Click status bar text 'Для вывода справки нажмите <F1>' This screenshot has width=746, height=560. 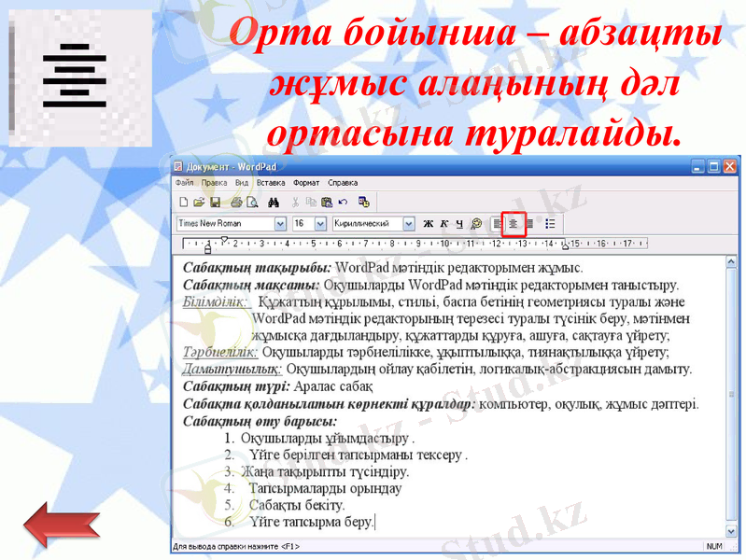point(236,547)
